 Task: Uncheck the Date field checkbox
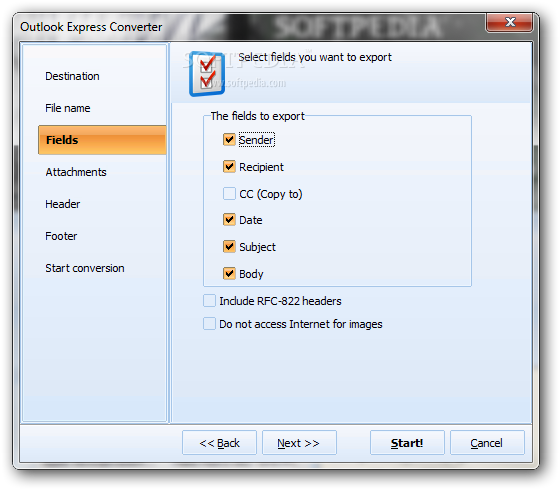tap(229, 220)
